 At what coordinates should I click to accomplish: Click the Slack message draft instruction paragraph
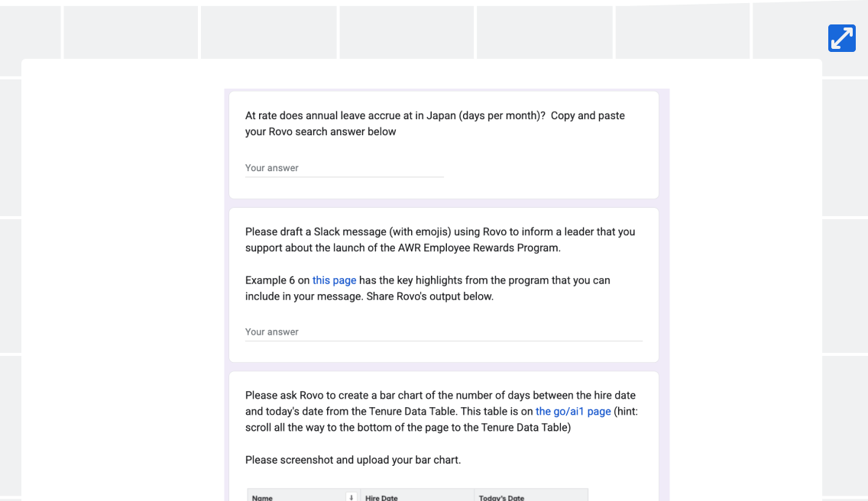click(440, 240)
